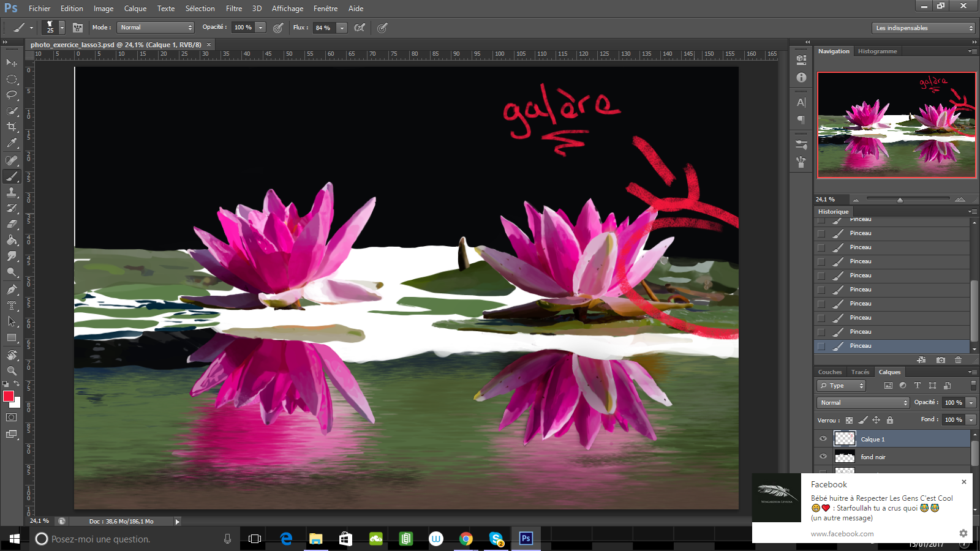
Task: Choose the Eraser tool
Action: [x=12, y=224]
